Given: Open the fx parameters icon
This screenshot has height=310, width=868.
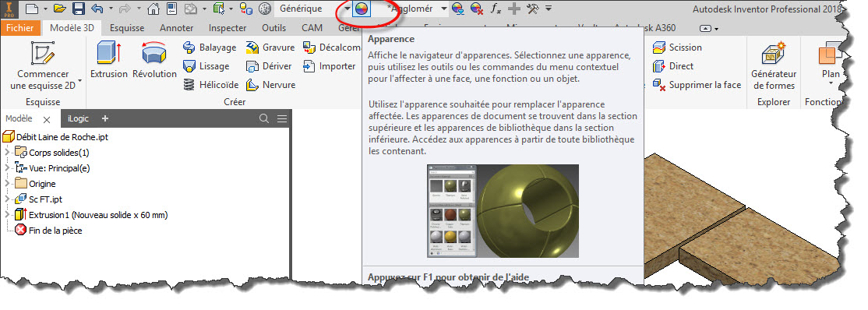Looking at the screenshot, I should click(x=496, y=9).
